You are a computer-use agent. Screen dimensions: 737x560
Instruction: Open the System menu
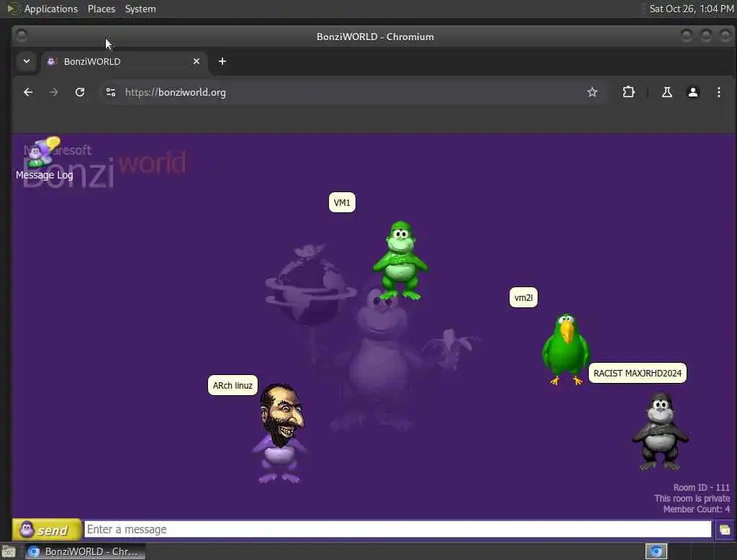pyautogui.click(x=140, y=9)
